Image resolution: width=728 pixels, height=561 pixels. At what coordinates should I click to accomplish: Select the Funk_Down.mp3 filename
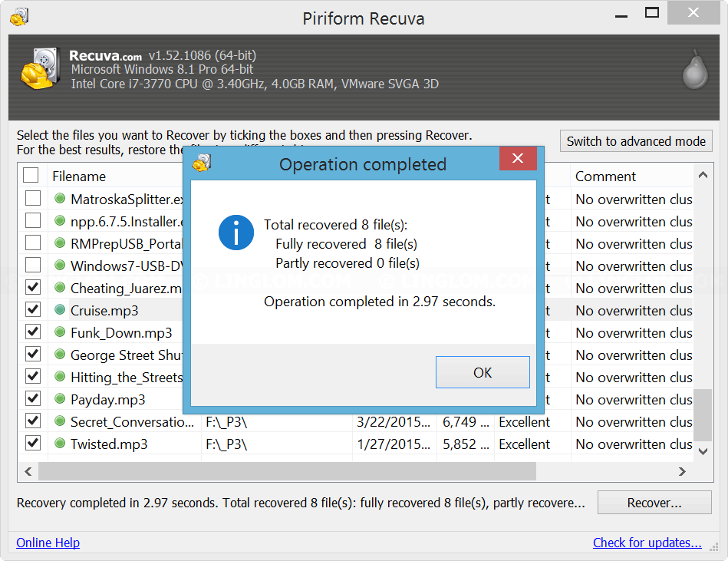(x=121, y=333)
